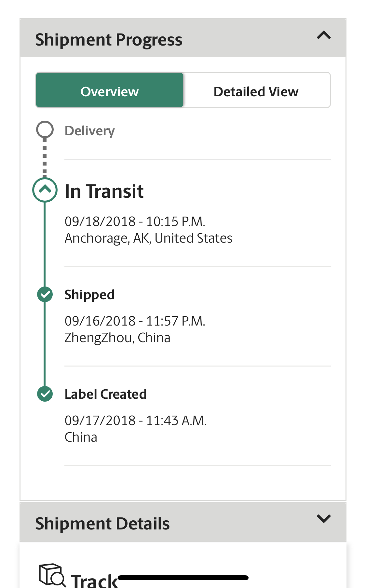Collapse the Shipment Progress section chevron
The image size is (366, 588).
click(x=324, y=35)
